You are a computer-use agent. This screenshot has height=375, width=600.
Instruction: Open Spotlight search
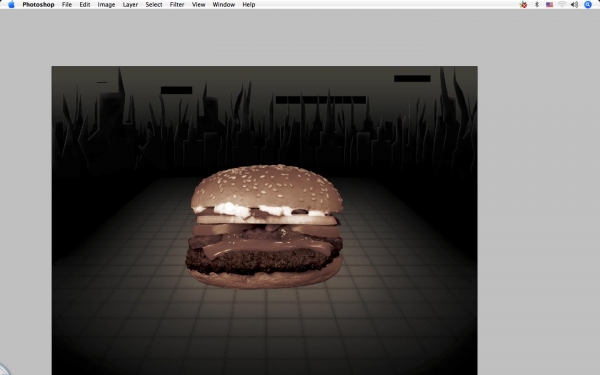(588, 5)
